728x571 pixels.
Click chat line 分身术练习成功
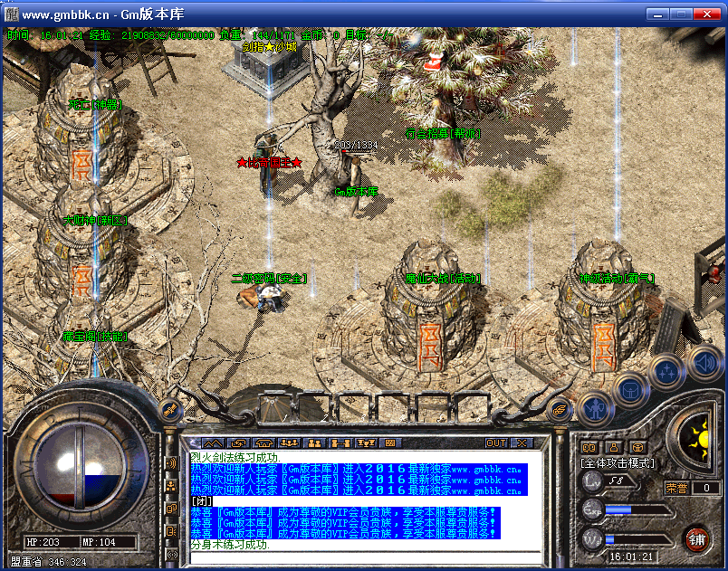(230, 545)
